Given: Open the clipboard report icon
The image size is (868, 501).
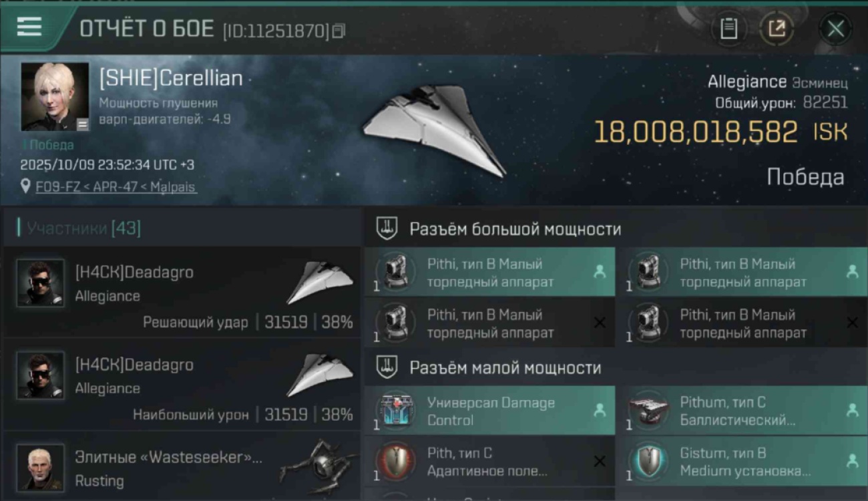Looking at the screenshot, I should 728,29.
